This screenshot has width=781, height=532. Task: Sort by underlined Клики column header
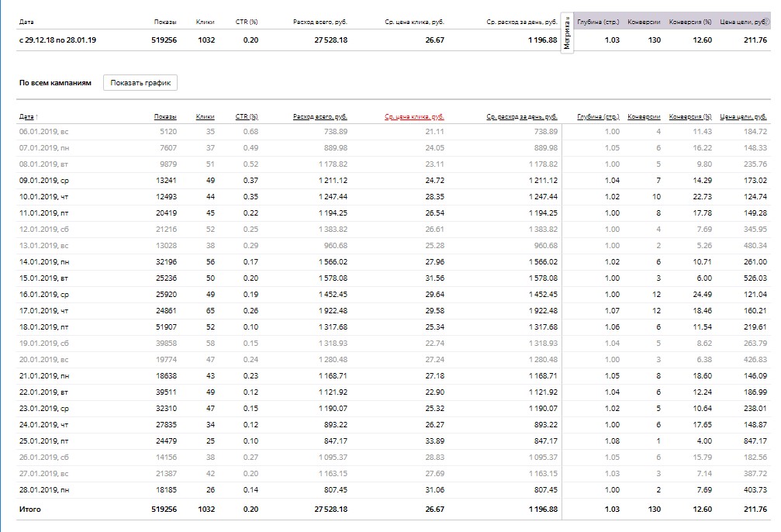[x=206, y=116]
